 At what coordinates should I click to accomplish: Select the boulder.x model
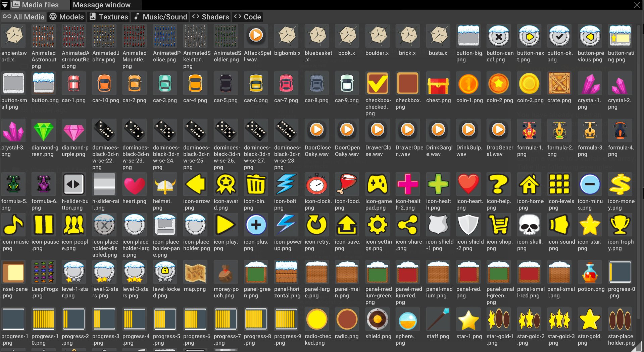point(377,36)
